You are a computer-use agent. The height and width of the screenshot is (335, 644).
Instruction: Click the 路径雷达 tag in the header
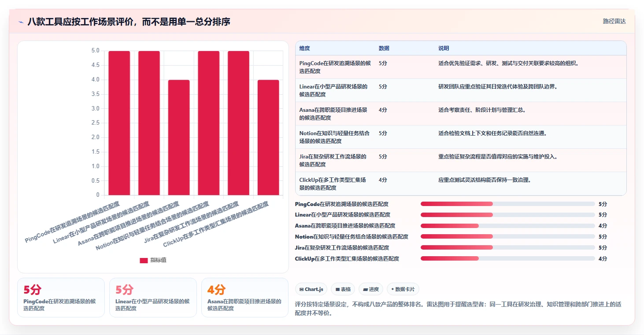(614, 21)
